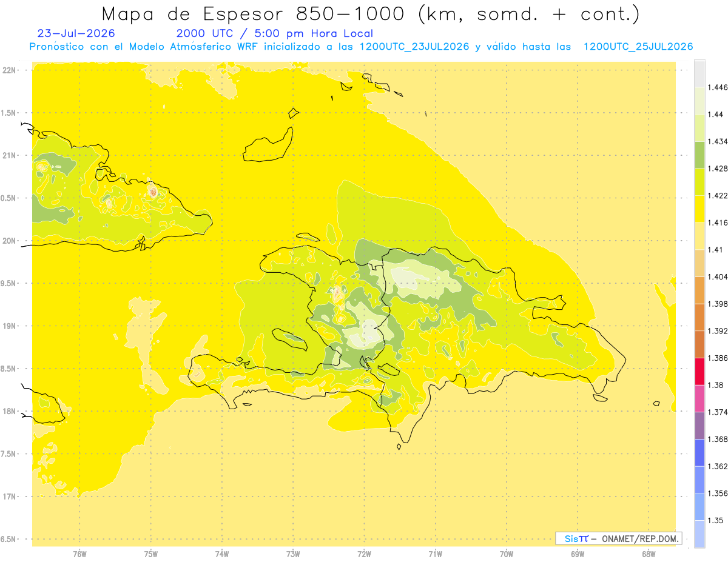
Task: Click longitude axis label "70W"
Action: [507, 554]
